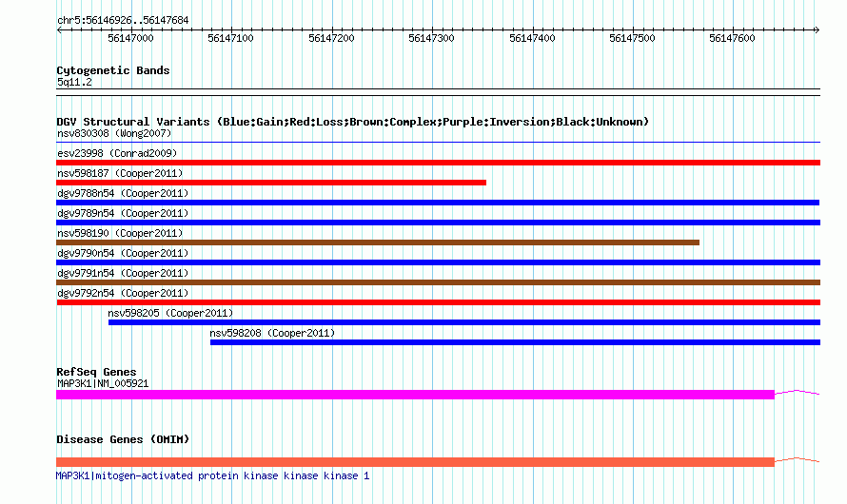This screenshot has width=847, height=504.
Task: Click the dgv9792n54 (Cooper2011) label
Action: pos(123,293)
